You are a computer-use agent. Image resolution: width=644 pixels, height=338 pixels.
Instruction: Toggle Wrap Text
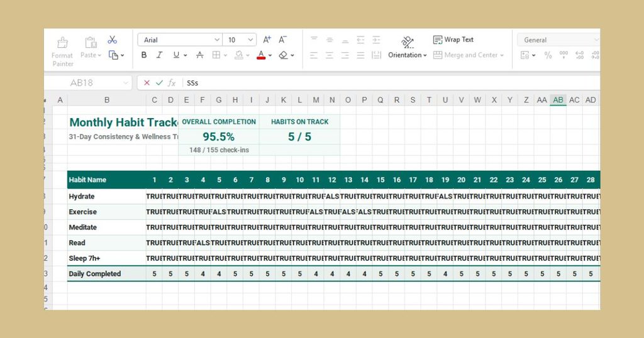tap(453, 40)
